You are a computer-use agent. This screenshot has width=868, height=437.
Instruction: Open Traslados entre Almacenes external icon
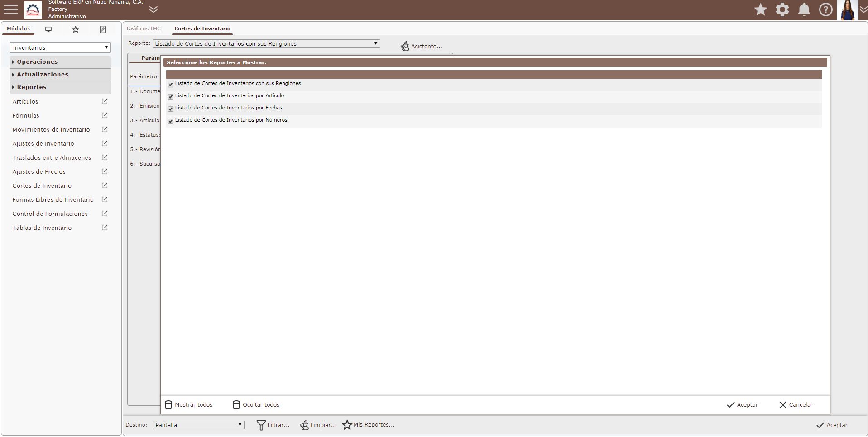[x=105, y=157]
